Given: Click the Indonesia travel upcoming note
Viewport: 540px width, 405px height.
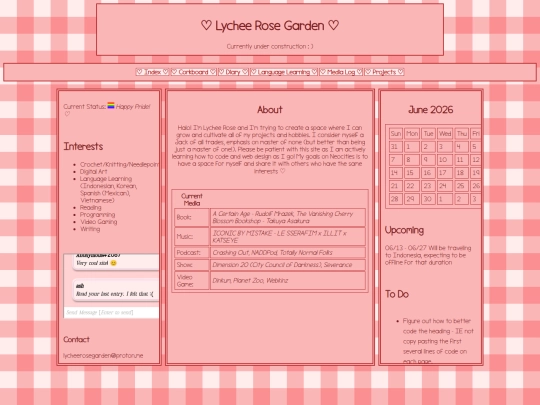Looking at the screenshot, I should coord(428,255).
